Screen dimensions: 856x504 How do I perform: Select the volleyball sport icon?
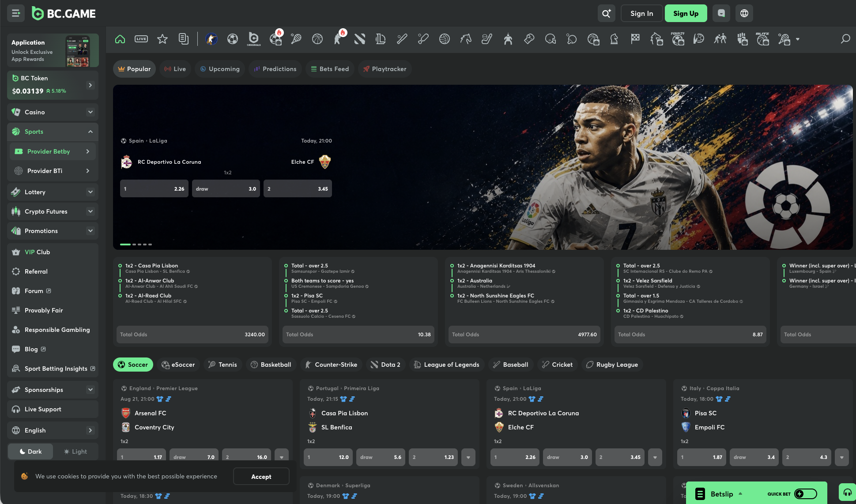[x=445, y=39]
